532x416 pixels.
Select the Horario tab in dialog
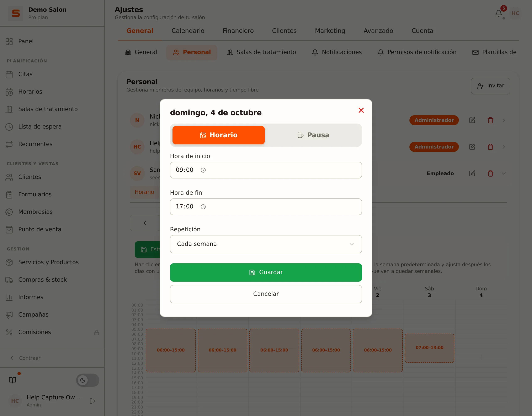pos(218,135)
